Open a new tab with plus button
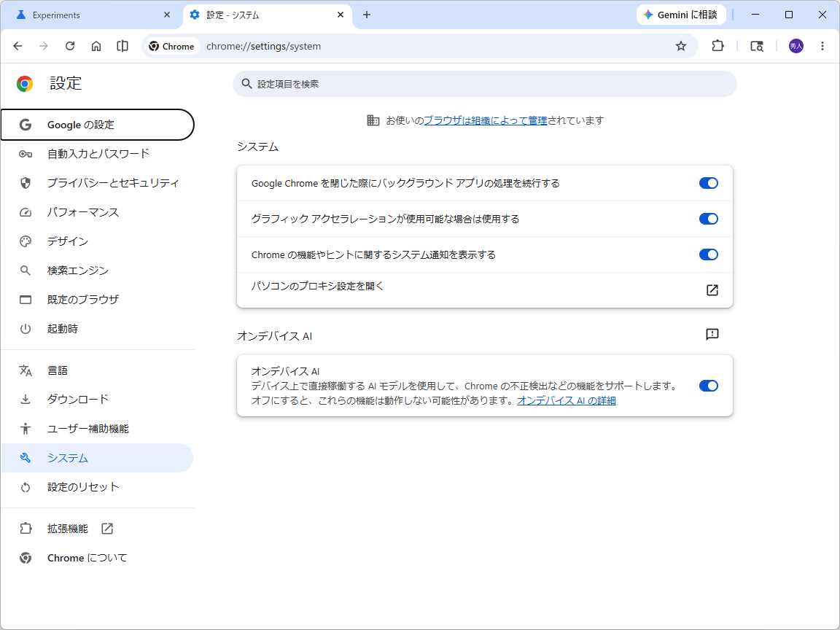 [x=367, y=15]
